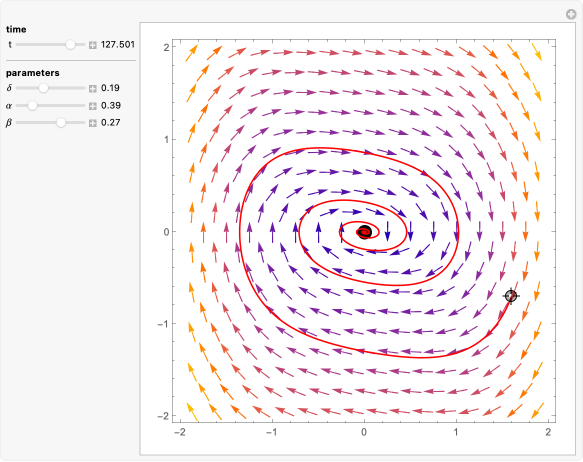Click the β slider thumb
This screenshot has height=462, width=583.
[x=61, y=123]
